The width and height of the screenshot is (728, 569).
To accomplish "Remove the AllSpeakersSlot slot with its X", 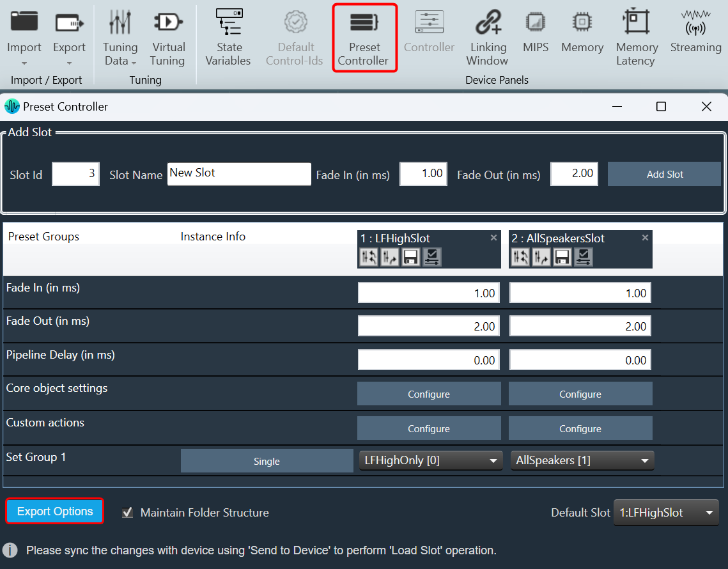I will point(645,237).
